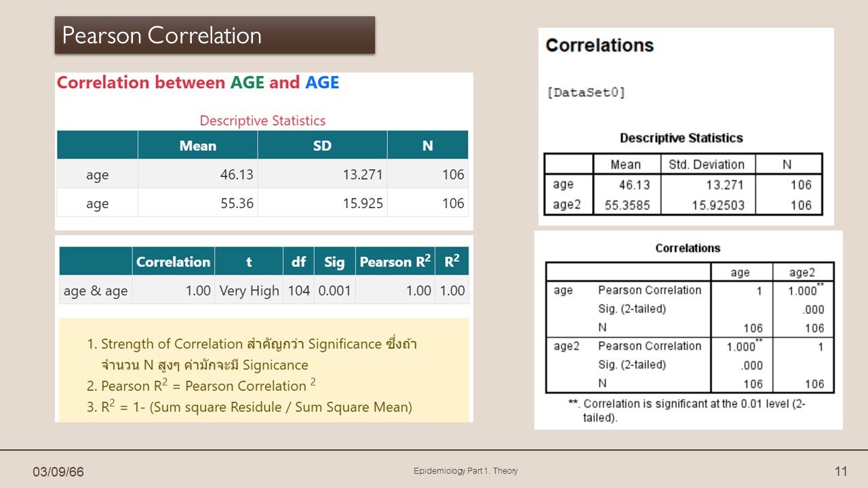Screen dimensions: 868x488
Task: Select the df value 104
Action: 298,291
